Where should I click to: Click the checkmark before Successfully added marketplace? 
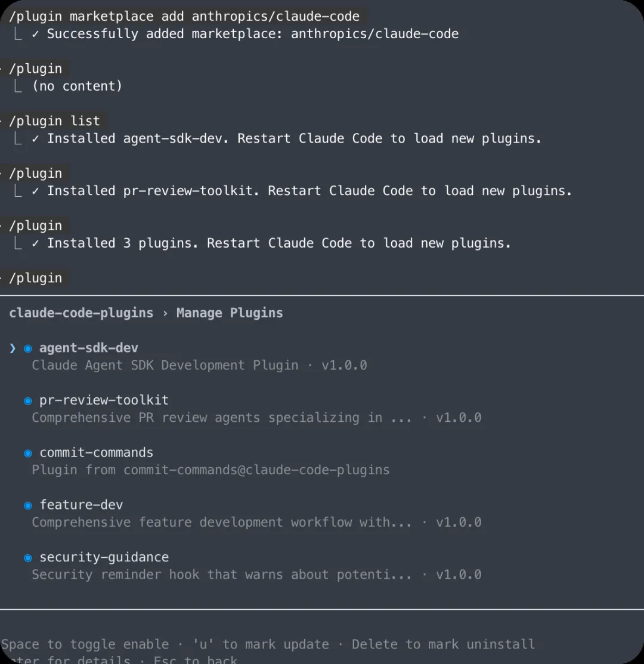tap(35, 34)
